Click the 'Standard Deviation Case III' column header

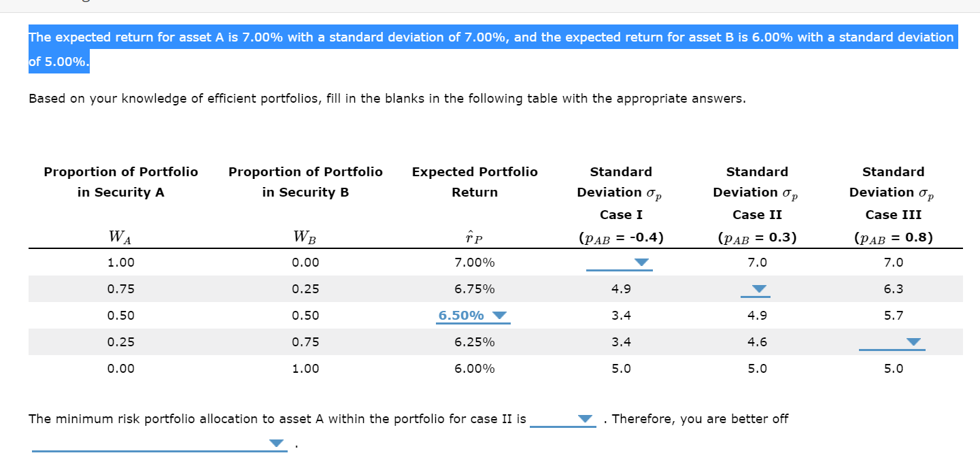tap(892, 193)
